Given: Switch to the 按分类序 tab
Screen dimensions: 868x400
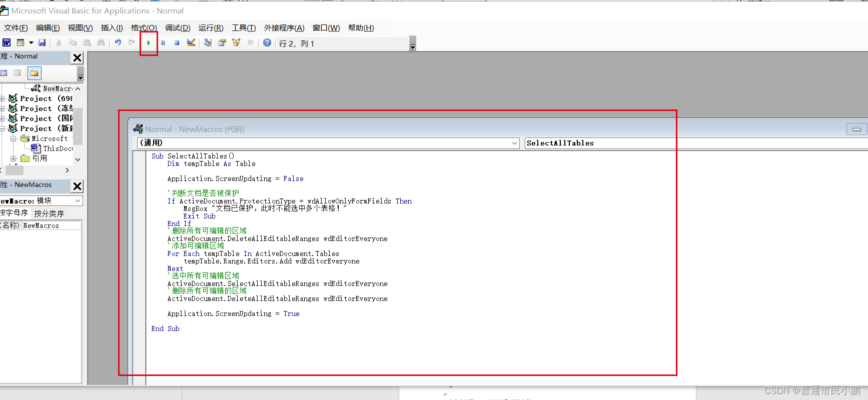Looking at the screenshot, I should click(49, 213).
